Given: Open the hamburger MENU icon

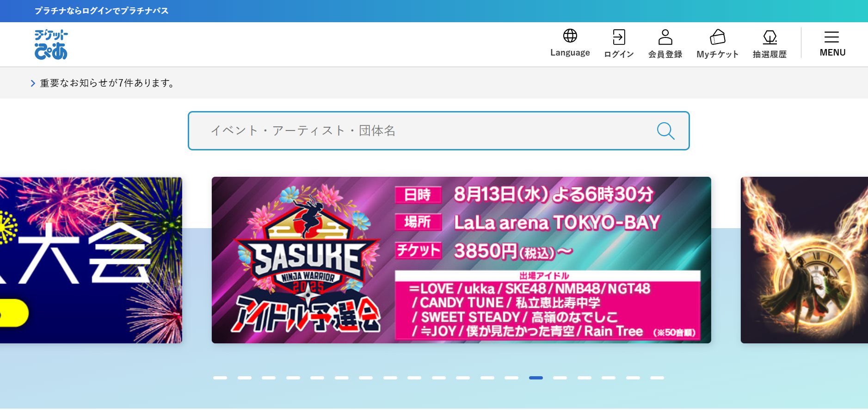Looking at the screenshot, I should click(x=831, y=37).
